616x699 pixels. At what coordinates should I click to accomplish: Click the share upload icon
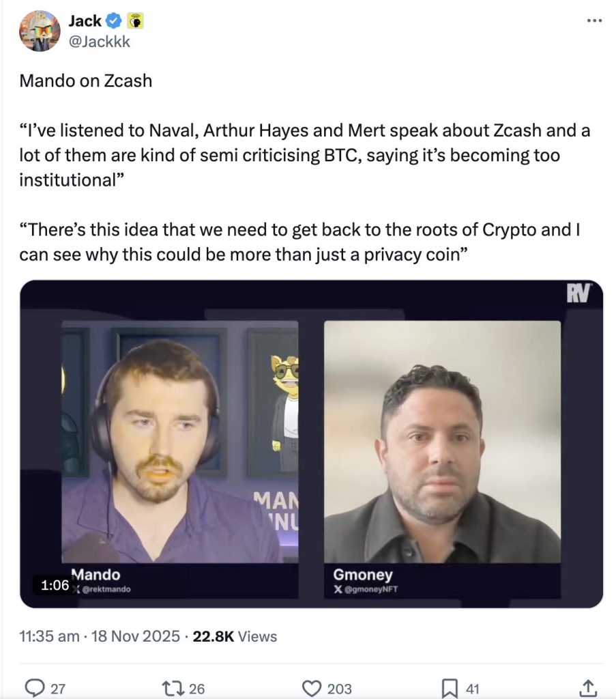pos(587,688)
